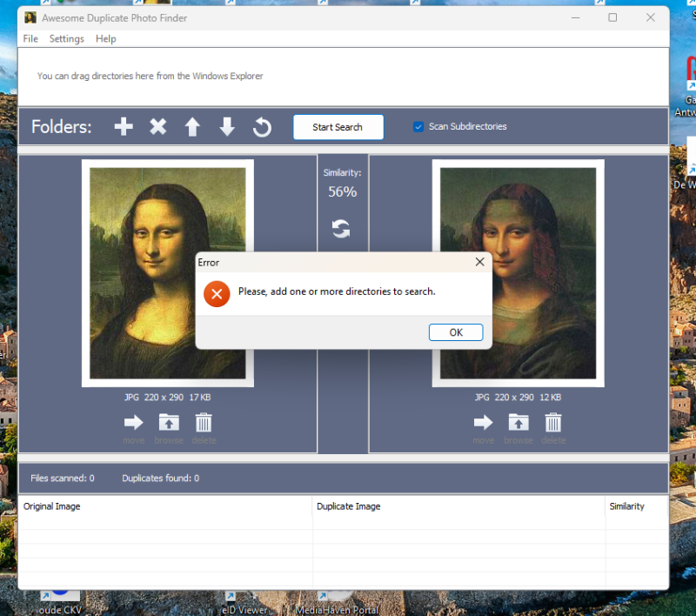Click the 'Files scanned: 0' status text
The width and height of the screenshot is (696, 616).
63,478
